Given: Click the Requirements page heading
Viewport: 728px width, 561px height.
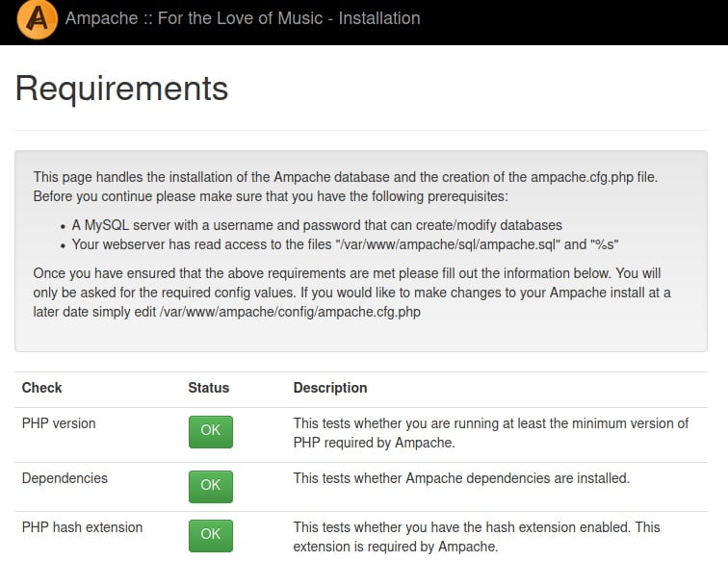Looking at the screenshot, I should 121,88.
